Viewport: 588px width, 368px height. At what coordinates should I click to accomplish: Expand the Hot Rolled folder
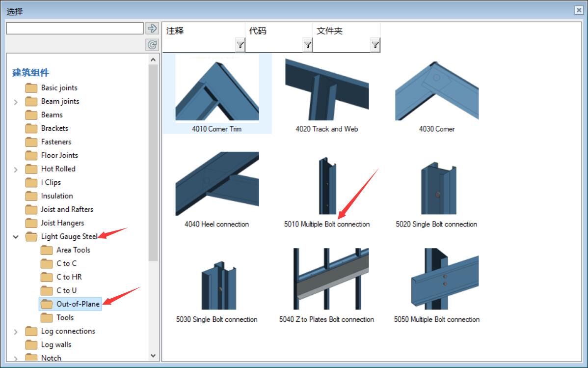pos(16,170)
